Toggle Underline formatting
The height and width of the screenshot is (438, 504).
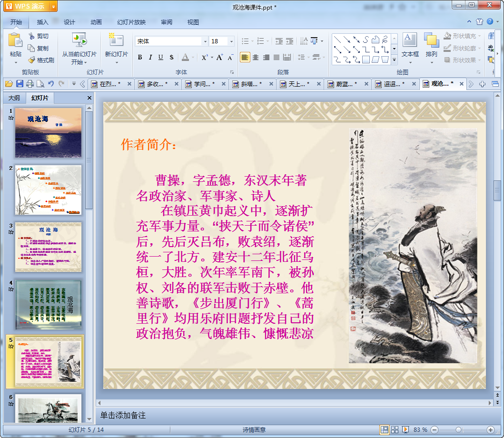(161, 57)
